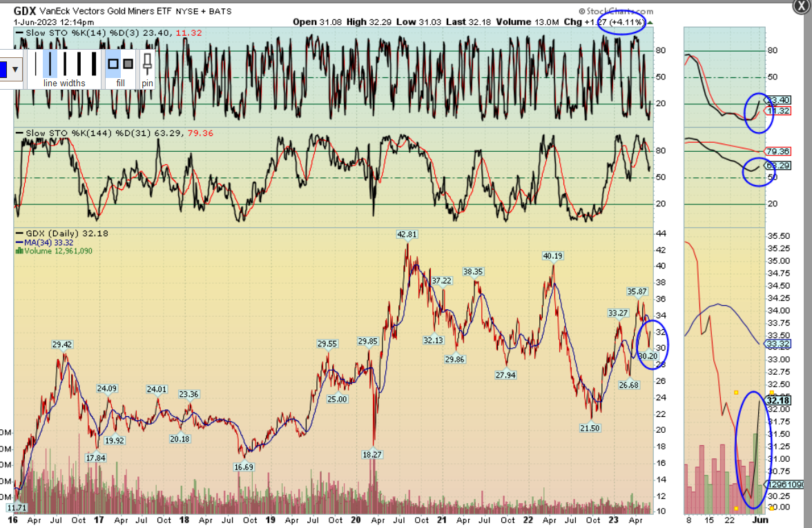Select the ellipse beside the 23.40 stochastic value
Viewport: 812px width, 528px height.
tap(759, 113)
